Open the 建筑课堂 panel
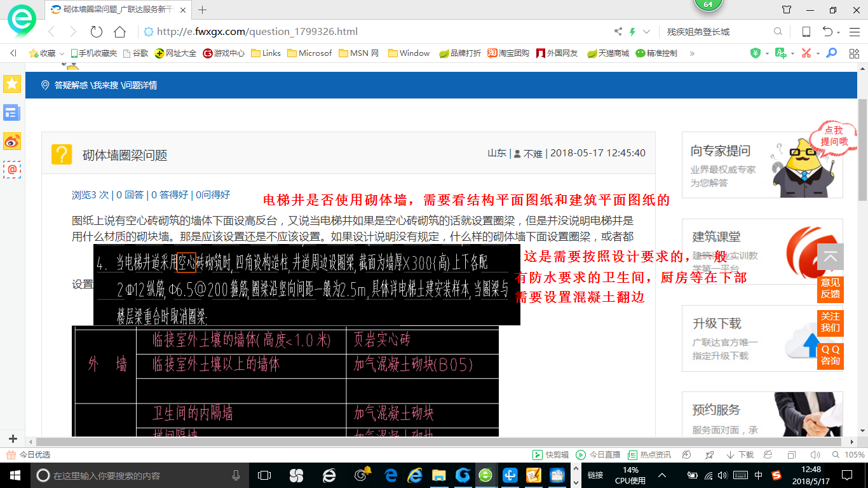This screenshot has height=488, width=868. [x=763, y=252]
